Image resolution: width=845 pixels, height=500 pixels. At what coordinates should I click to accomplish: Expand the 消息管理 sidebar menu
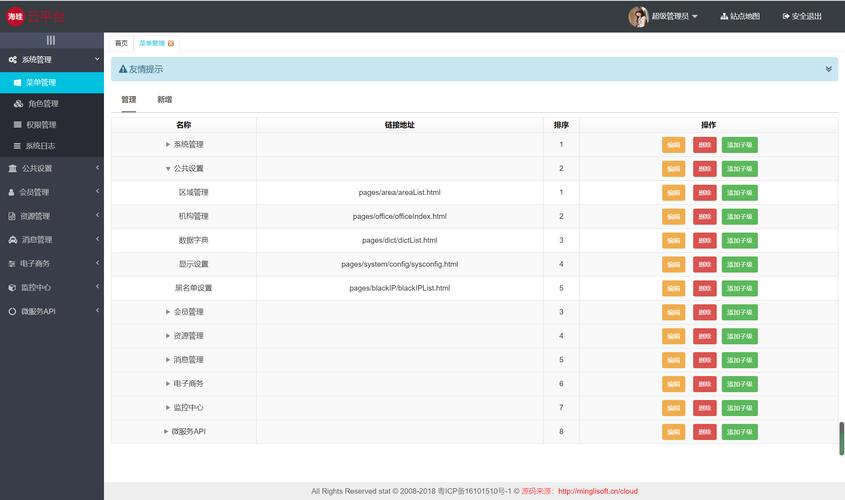pyautogui.click(x=52, y=240)
